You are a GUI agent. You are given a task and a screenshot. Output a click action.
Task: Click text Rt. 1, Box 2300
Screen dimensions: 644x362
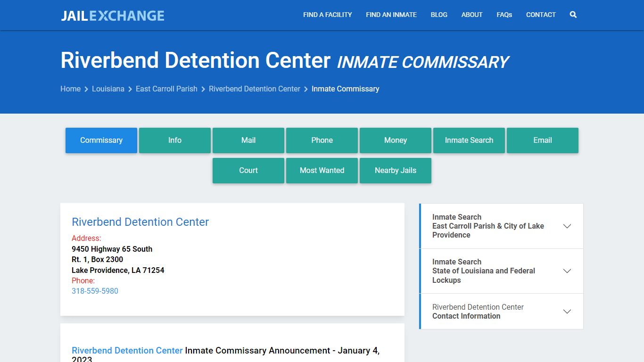[x=97, y=259]
